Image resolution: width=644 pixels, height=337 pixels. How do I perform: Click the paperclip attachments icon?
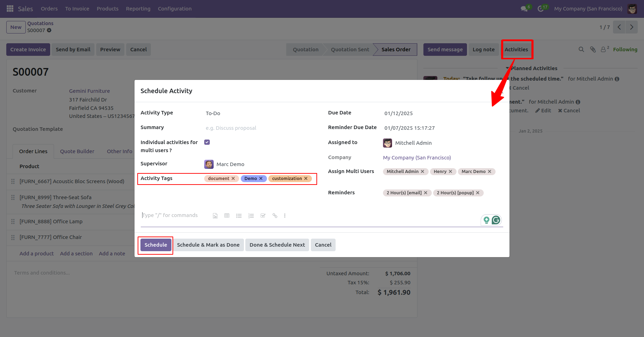pos(593,50)
